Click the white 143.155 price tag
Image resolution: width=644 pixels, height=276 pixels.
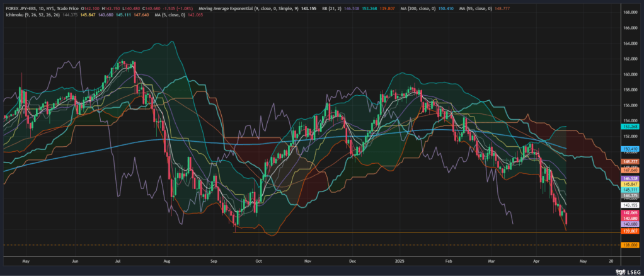coord(630,205)
